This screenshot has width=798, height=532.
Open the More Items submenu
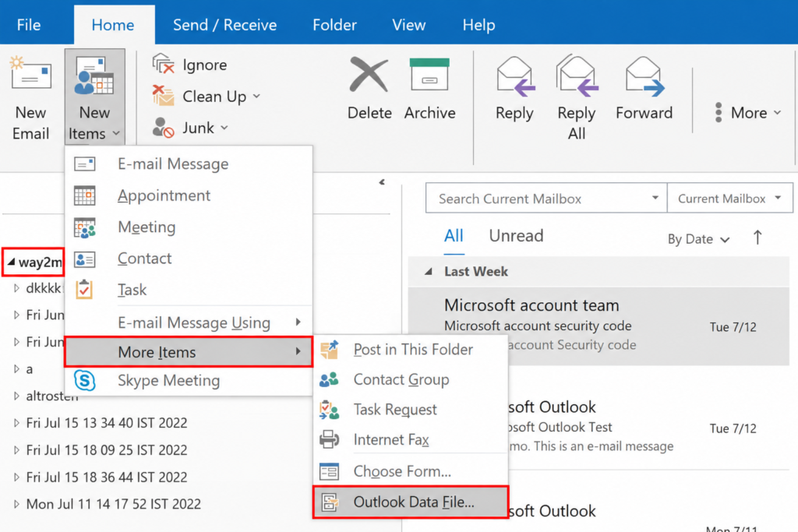[189, 352]
